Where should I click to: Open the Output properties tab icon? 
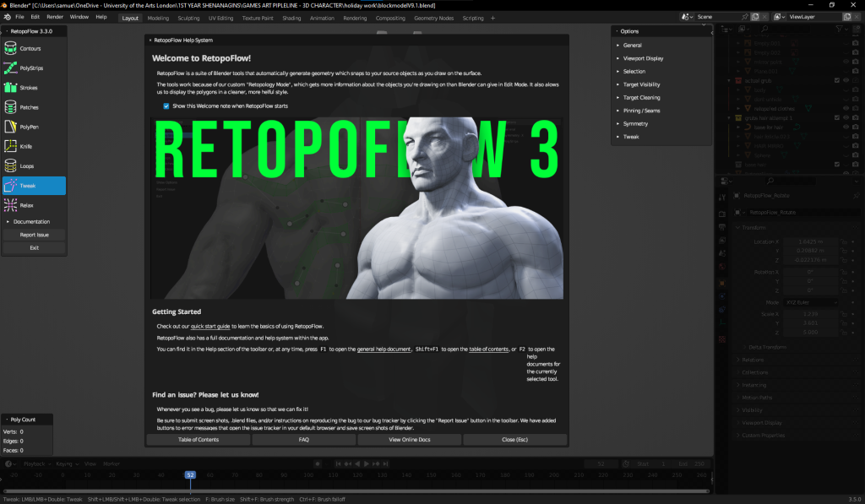(x=722, y=227)
